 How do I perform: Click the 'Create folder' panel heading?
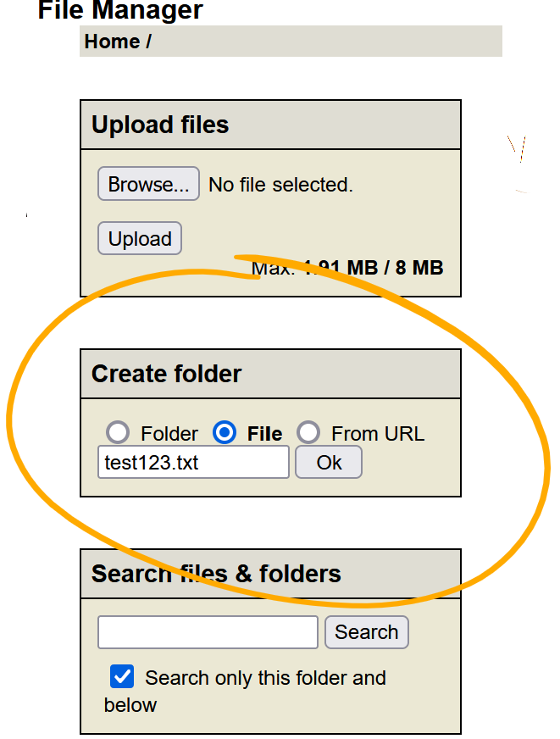click(x=166, y=374)
